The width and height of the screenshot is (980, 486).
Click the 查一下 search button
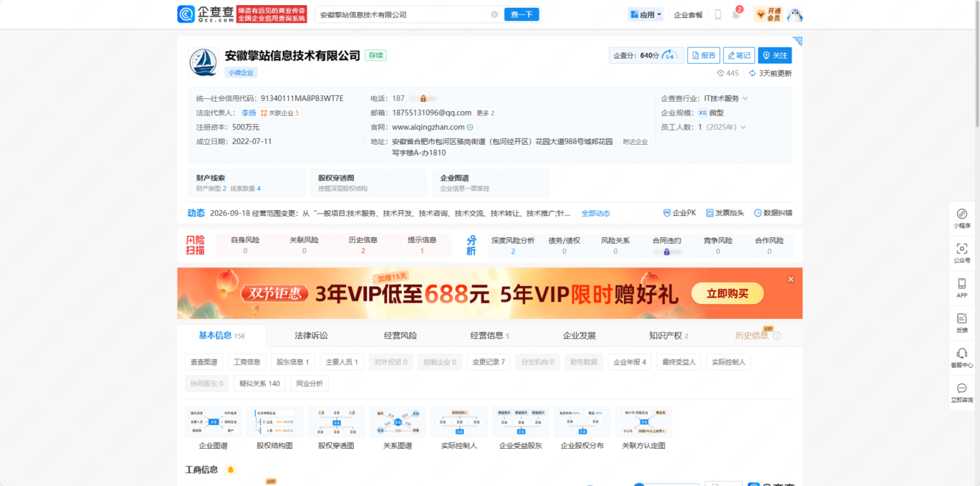click(522, 15)
